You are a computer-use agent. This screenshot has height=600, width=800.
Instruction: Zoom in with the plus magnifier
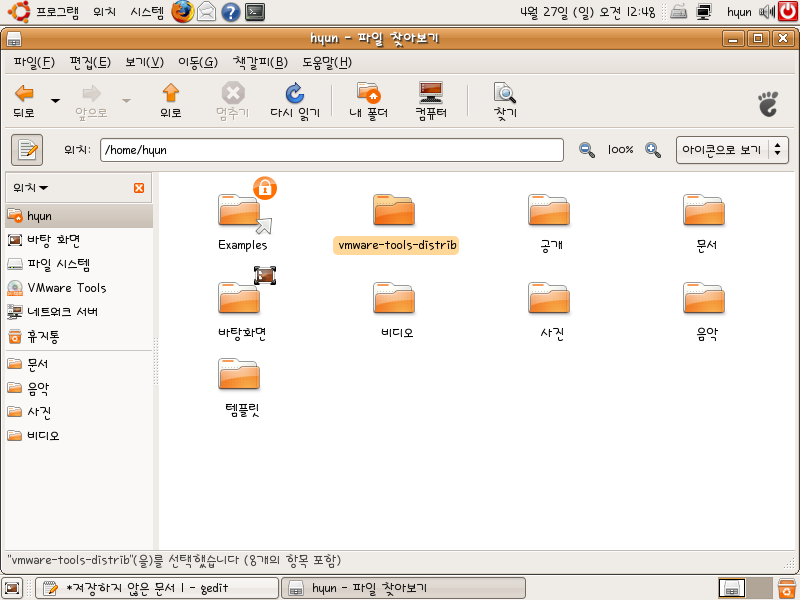(653, 150)
